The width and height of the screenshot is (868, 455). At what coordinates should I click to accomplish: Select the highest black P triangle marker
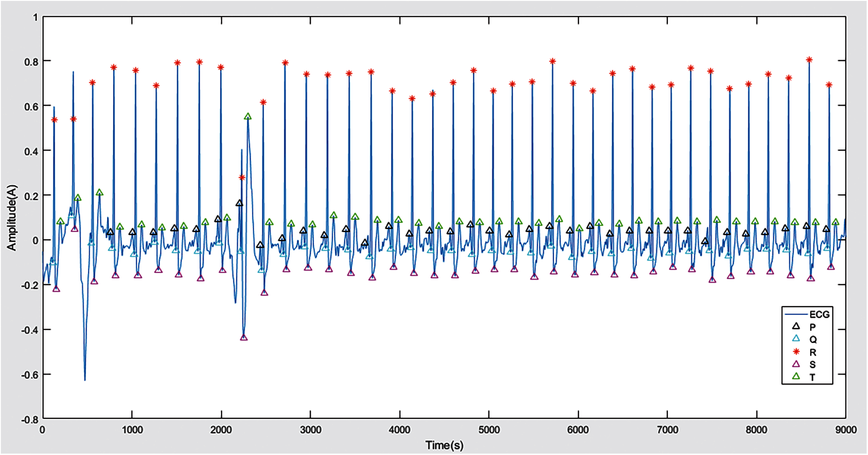239,203
